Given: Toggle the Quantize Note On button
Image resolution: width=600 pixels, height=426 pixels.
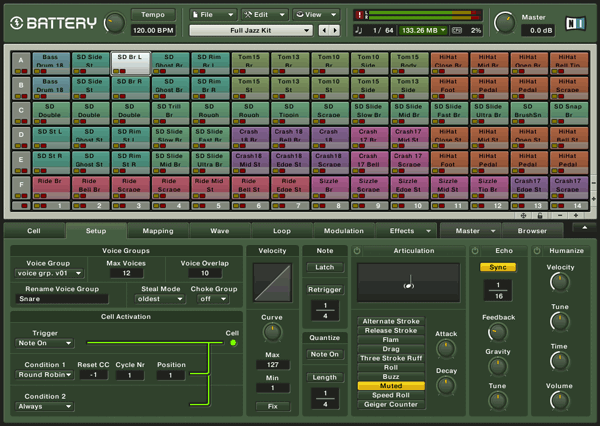Looking at the screenshot, I should (324, 354).
